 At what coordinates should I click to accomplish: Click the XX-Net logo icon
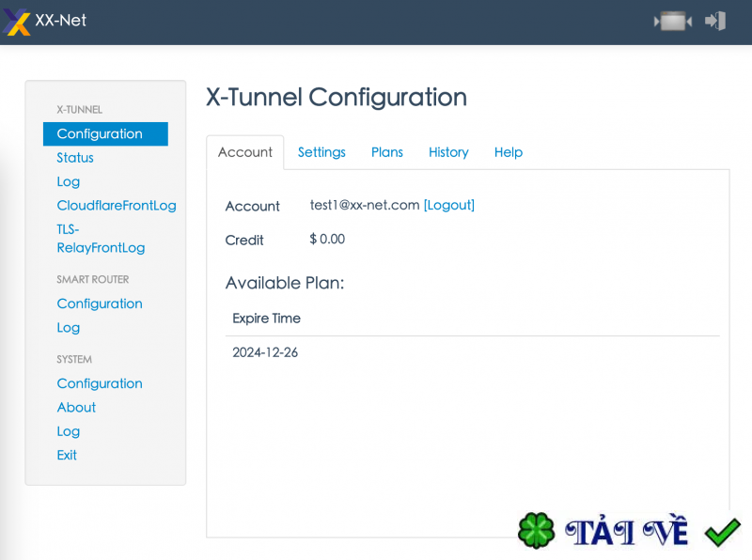click(x=17, y=22)
